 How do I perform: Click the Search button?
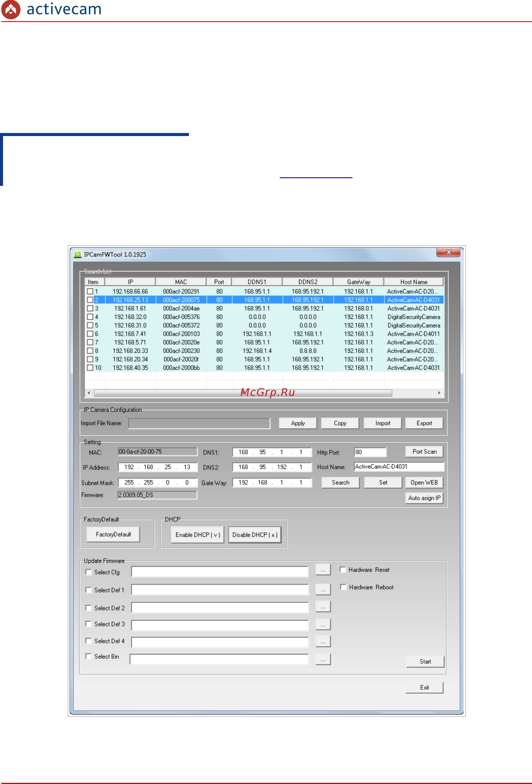coord(340,482)
